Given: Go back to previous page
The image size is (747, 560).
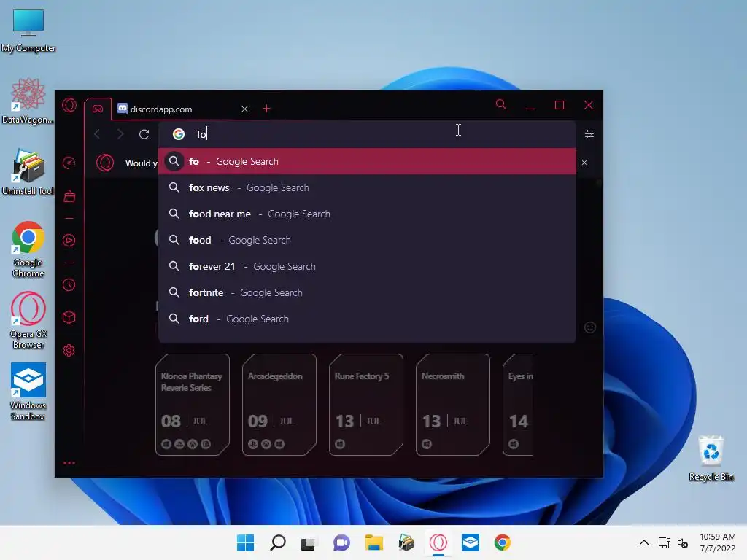Looking at the screenshot, I should [97, 134].
